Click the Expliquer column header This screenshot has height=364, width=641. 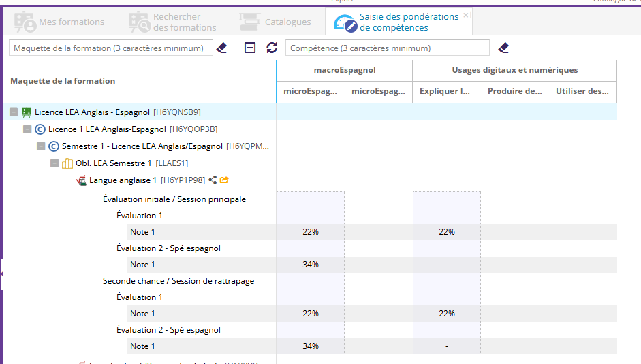(445, 91)
